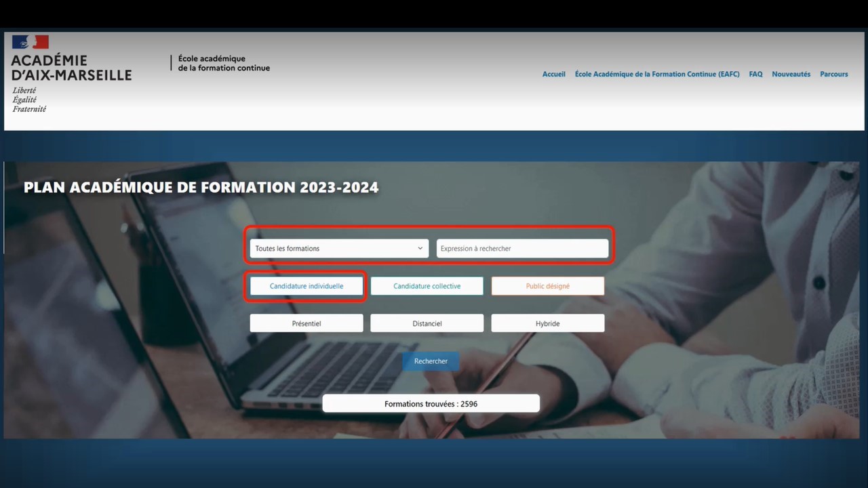Screen dimensions: 868x488
Task: Toggle the Présentiel filter
Action: pyautogui.click(x=307, y=323)
